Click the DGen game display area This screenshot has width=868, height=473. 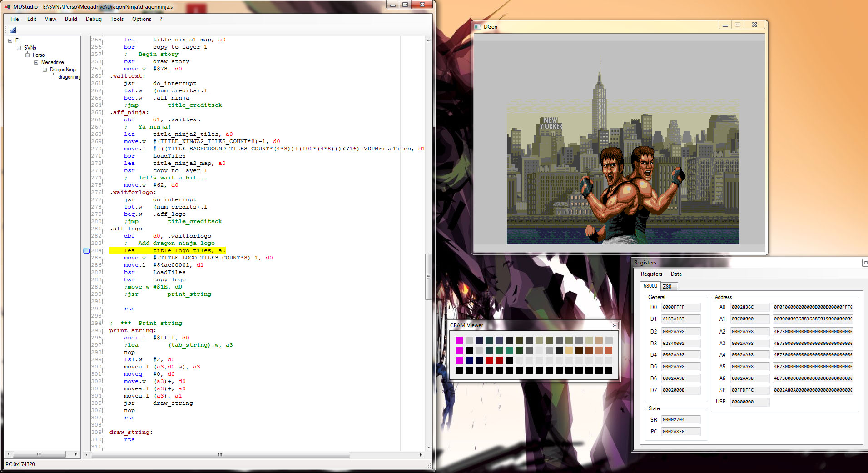point(619,142)
